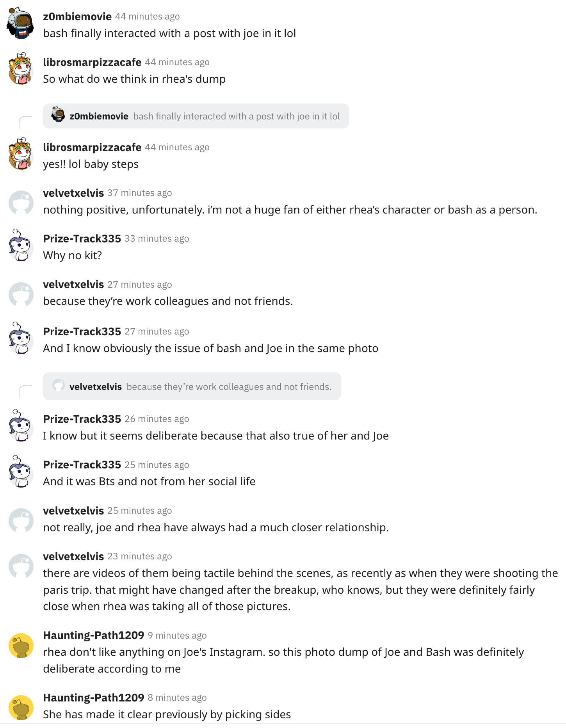Open z0mbiemovie username at top message
Screen dimensions: 566x728
coord(77,16)
